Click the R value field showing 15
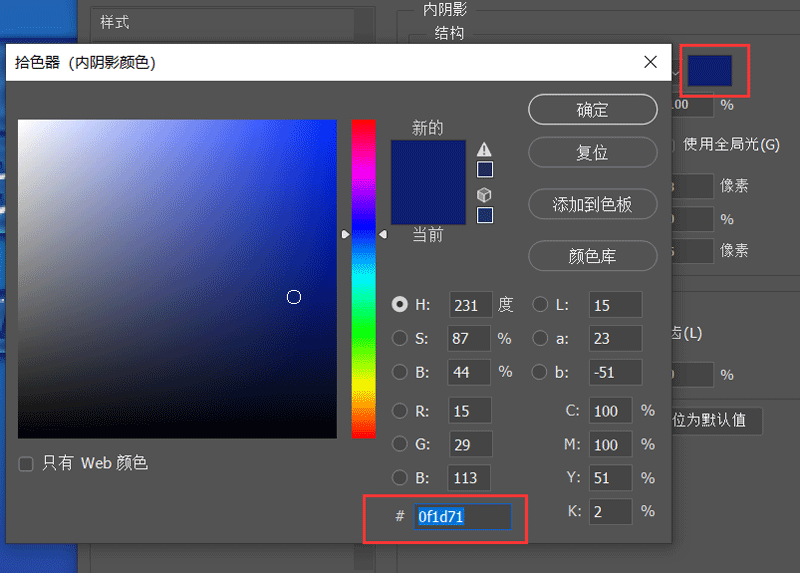 tap(469, 411)
